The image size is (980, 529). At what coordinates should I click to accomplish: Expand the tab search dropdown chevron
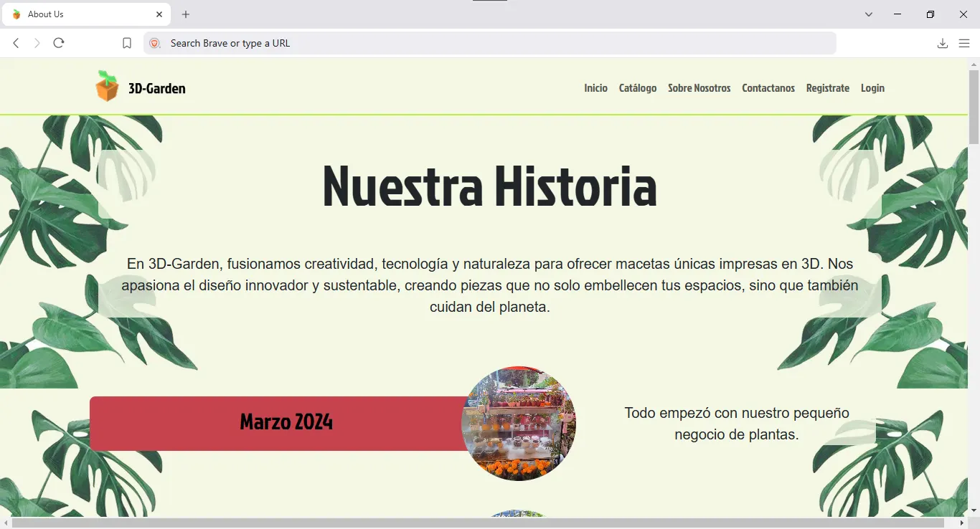(869, 14)
